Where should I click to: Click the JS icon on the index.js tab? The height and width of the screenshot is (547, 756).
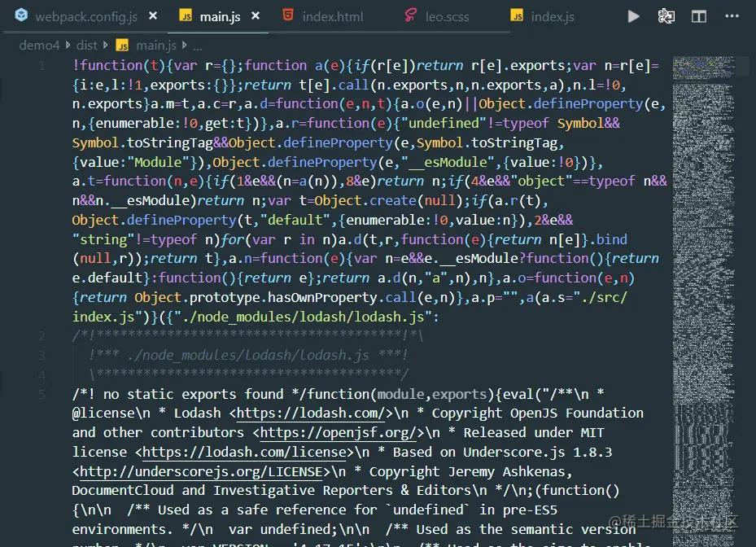(x=518, y=15)
